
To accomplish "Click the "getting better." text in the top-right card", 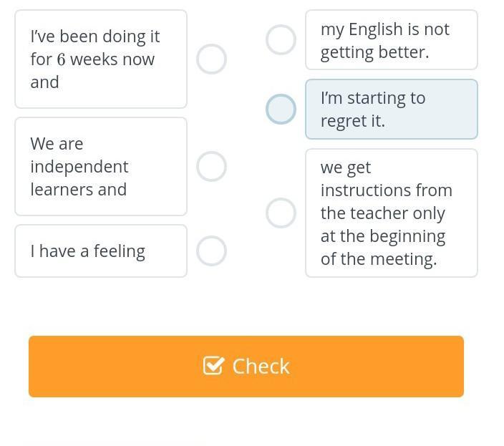I will (374, 52).
